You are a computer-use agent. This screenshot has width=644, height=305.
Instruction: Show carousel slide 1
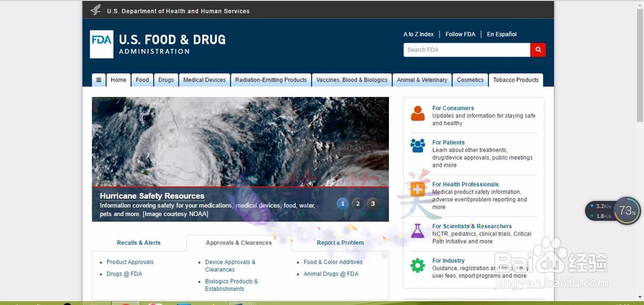click(x=343, y=203)
